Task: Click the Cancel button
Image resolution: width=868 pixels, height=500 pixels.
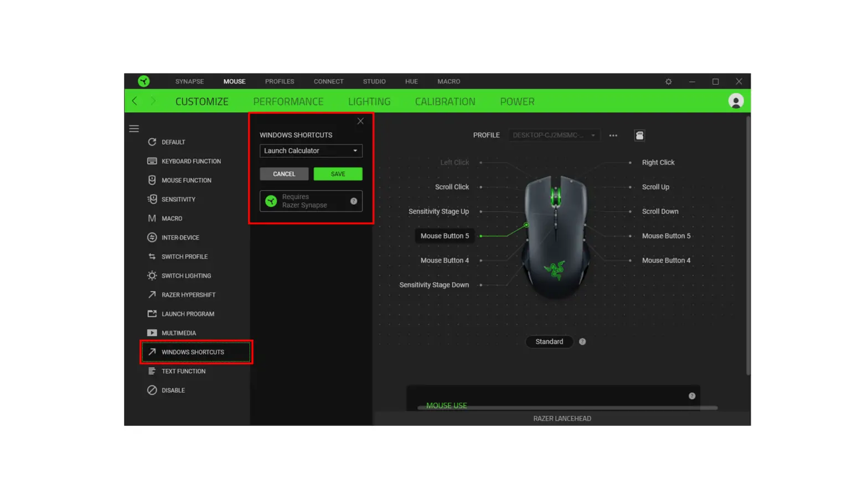Action: (284, 174)
